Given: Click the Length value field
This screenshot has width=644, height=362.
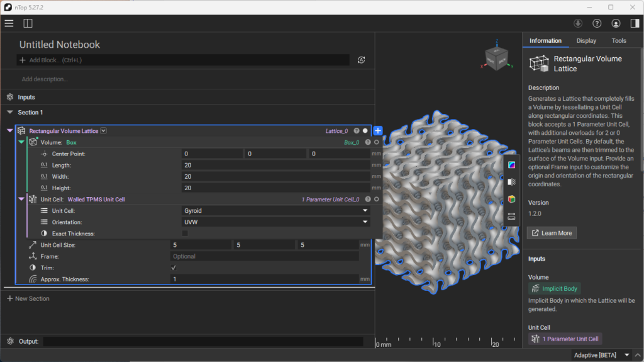Looking at the screenshot, I should 275,165.
